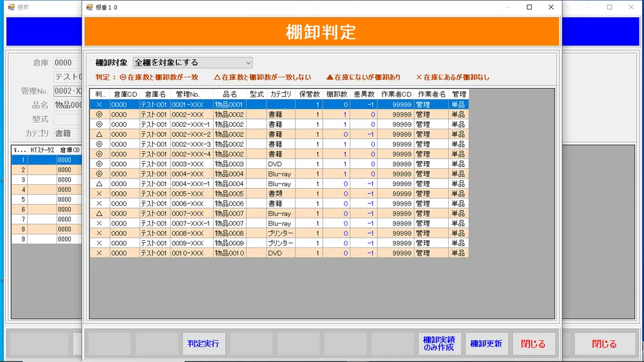Viewport: 644px width, 362px height.
Task: Select the 0007-XXX-1 cell
Action: [192, 224]
